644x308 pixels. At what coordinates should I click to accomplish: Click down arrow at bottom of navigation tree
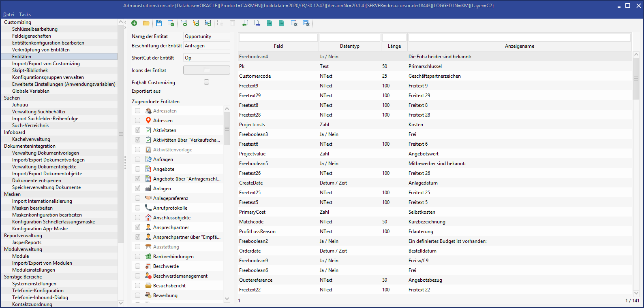point(120,303)
